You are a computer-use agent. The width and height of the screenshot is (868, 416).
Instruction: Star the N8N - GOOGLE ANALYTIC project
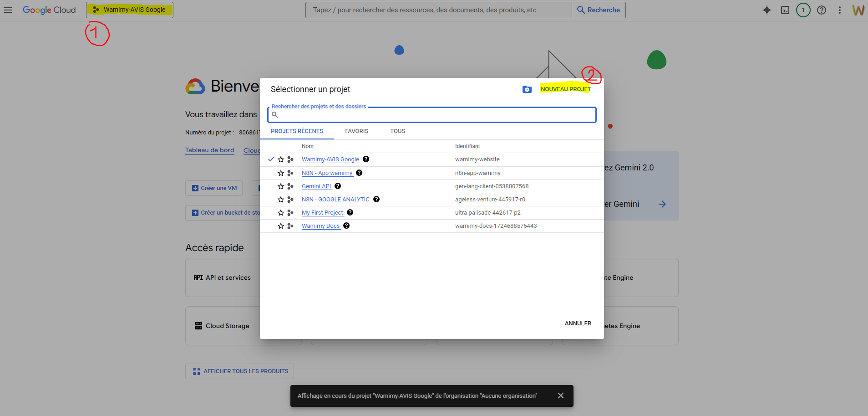[x=281, y=200]
